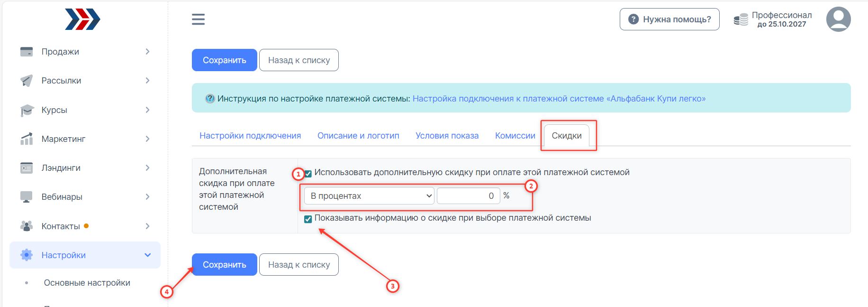Click the bottom Сохранить button
868x307 pixels.
(x=224, y=265)
